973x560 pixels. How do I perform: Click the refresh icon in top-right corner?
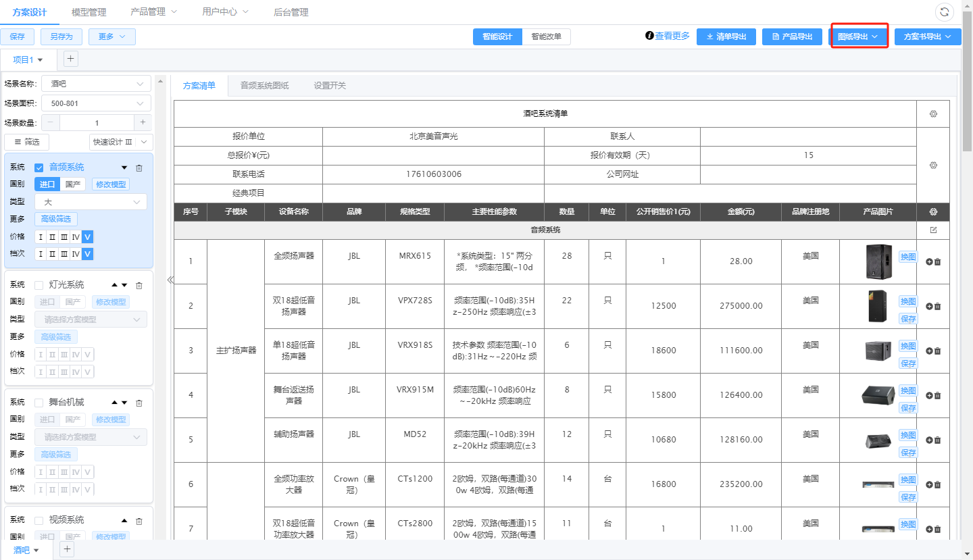coord(944,11)
